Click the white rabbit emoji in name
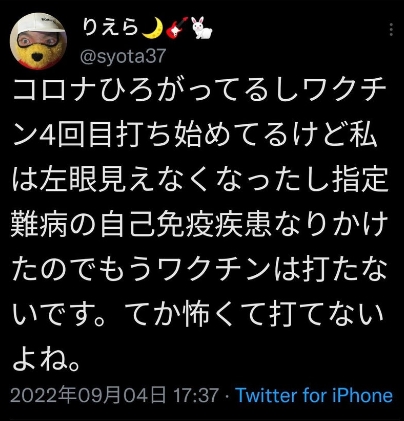The height and width of the screenshot is (421, 404). pos(201,28)
